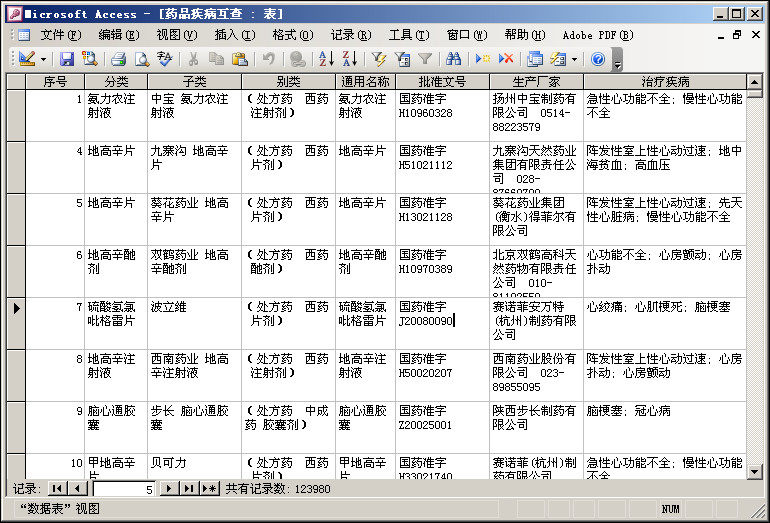Select the 序号 column header

pyautogui.click(x=55, y=82)
